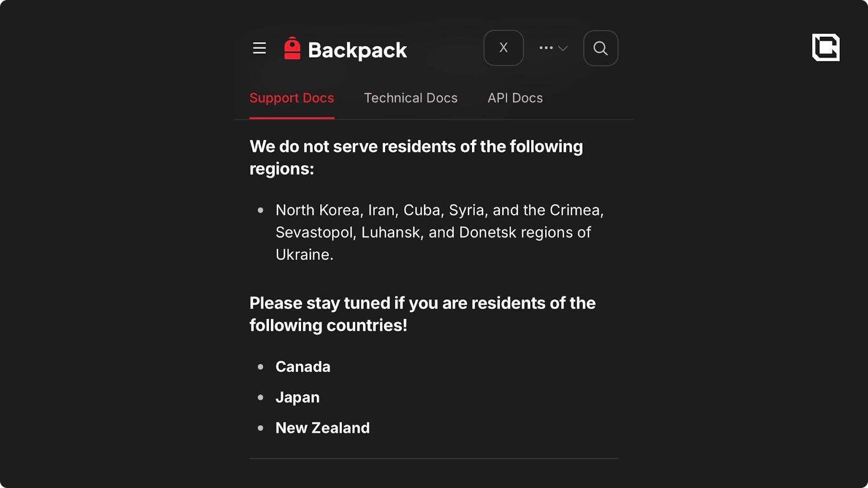Click the bullet point before New Zealand
The image size is (868, 488).
(260, 428)
